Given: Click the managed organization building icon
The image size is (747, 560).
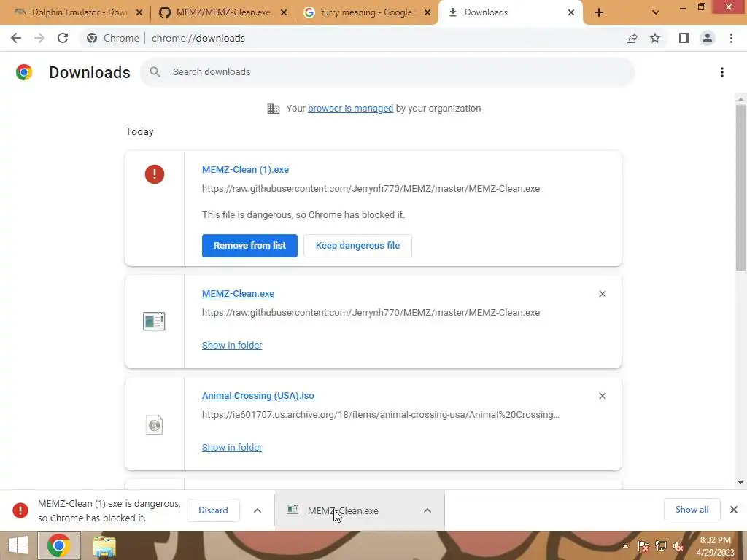Looking at the screenshot, I should click(274, 109).
